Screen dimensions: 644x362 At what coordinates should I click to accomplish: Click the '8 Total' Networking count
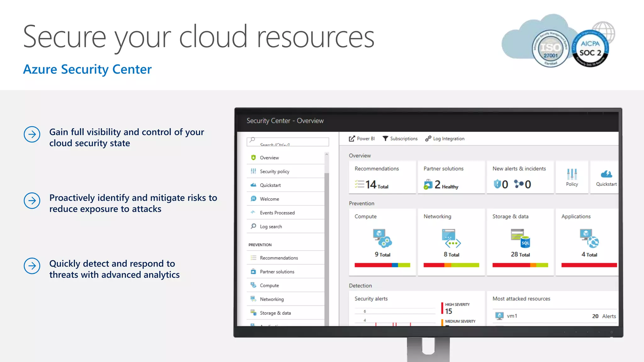[451, 255]
